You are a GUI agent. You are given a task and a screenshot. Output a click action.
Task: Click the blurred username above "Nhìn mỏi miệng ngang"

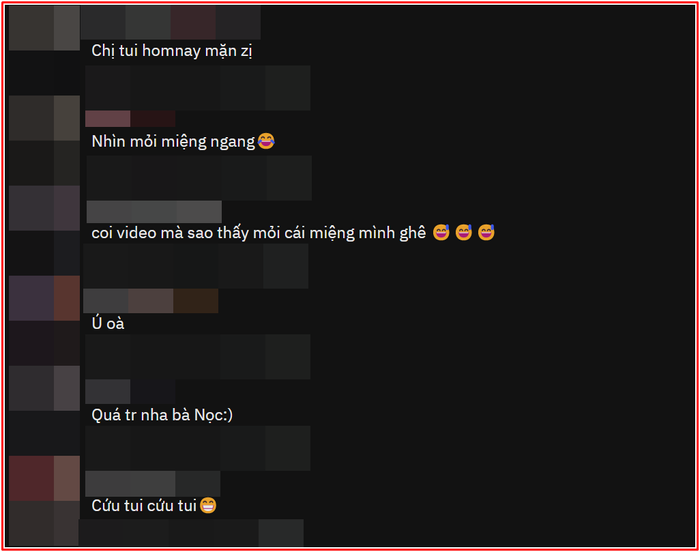coord(130,119)
